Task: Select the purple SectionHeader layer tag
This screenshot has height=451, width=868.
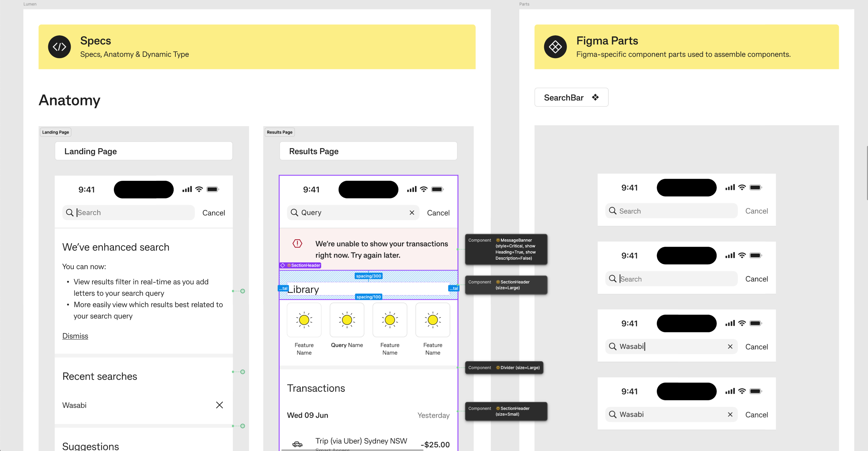Action: click(300, 265)
